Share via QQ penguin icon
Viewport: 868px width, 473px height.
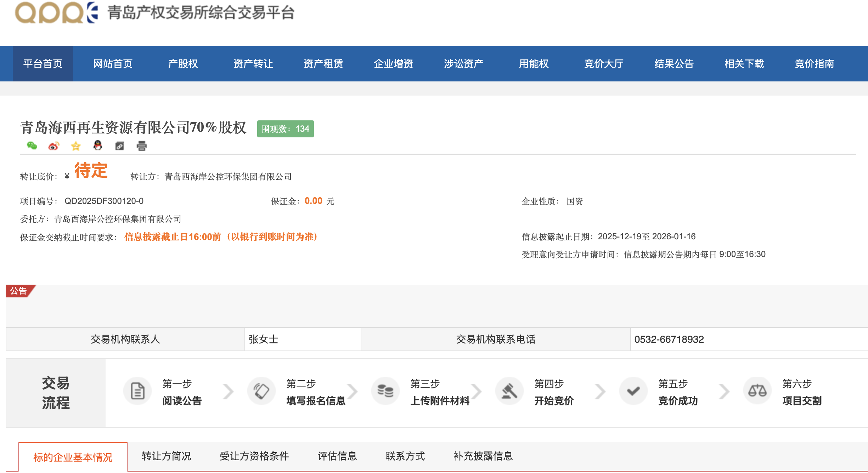[98, 146]
